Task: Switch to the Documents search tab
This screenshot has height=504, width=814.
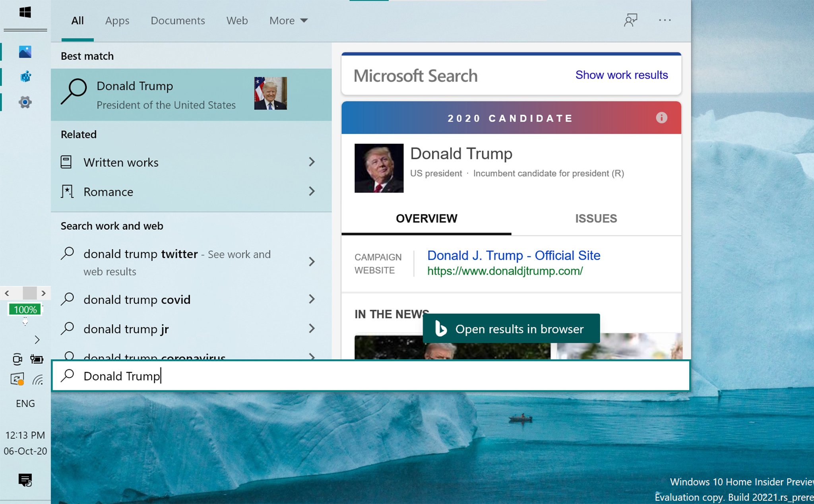Action: pos(178,20)
